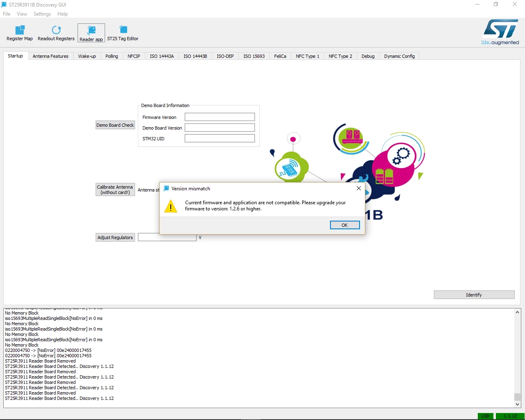Open the Register Map tool

click(19, 33)
